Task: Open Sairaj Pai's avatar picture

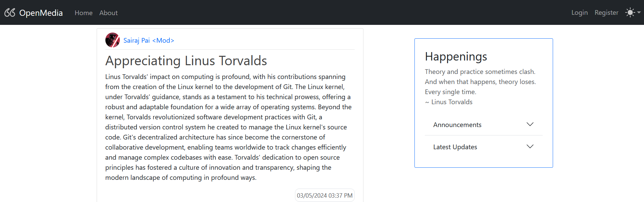Action: click(112, 40)
